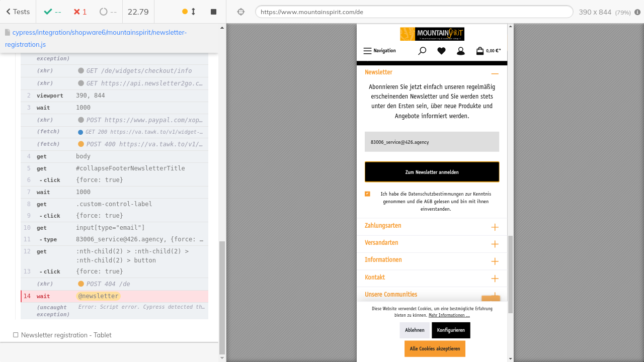The height and width of the screenshot is (362, 644).
Task: Open the wishlist heart icon
Action: point(441,51)
